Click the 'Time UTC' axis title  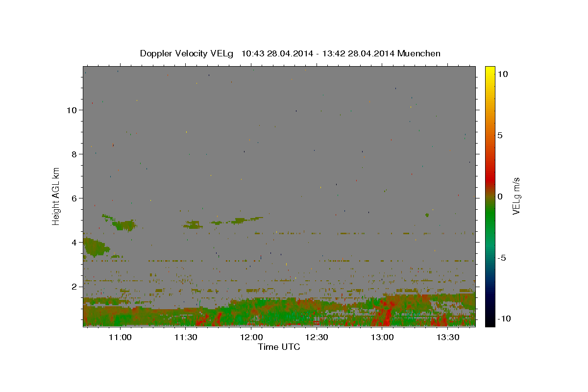click(x=279, y=347)
